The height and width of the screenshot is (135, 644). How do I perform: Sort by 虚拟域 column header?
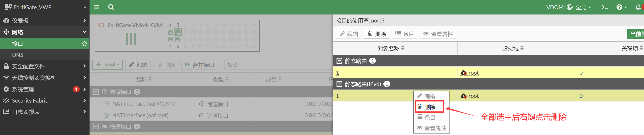click(513, 48)
